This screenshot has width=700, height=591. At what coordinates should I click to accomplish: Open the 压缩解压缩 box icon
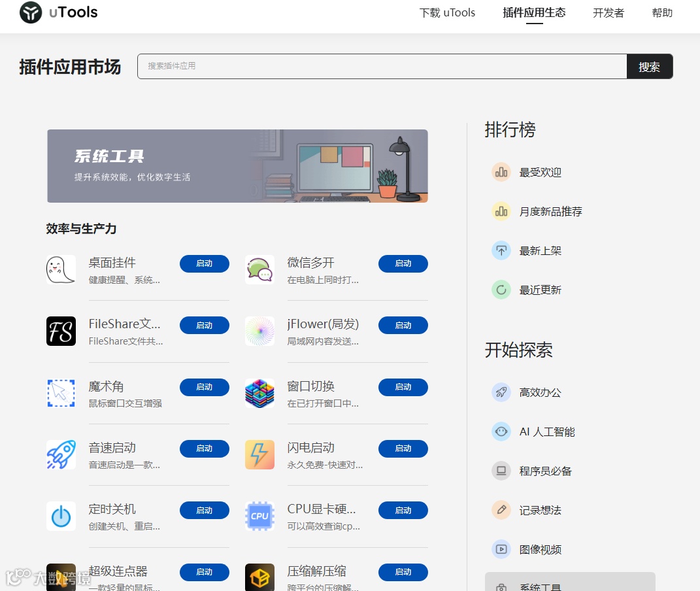[260, 577]
